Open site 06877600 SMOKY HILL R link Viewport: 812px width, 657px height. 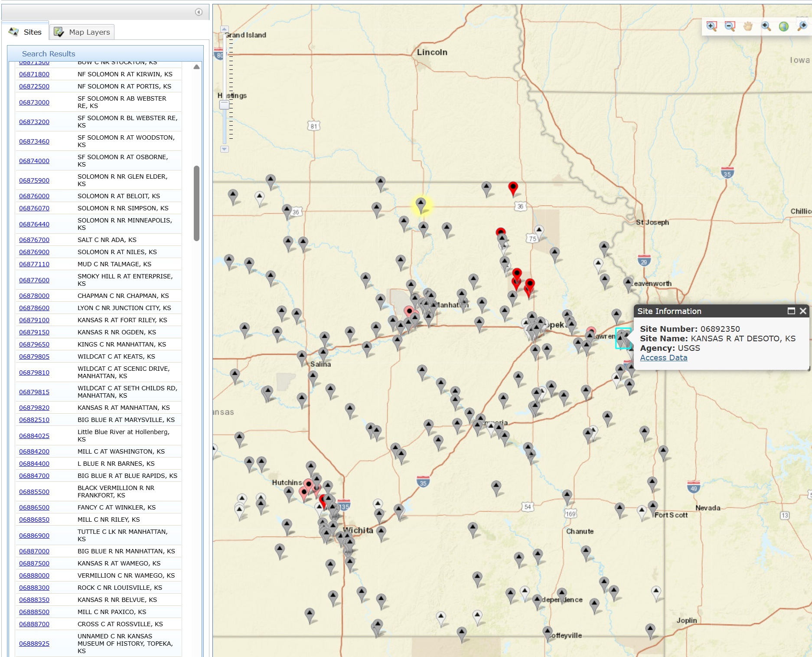[34, 280]
